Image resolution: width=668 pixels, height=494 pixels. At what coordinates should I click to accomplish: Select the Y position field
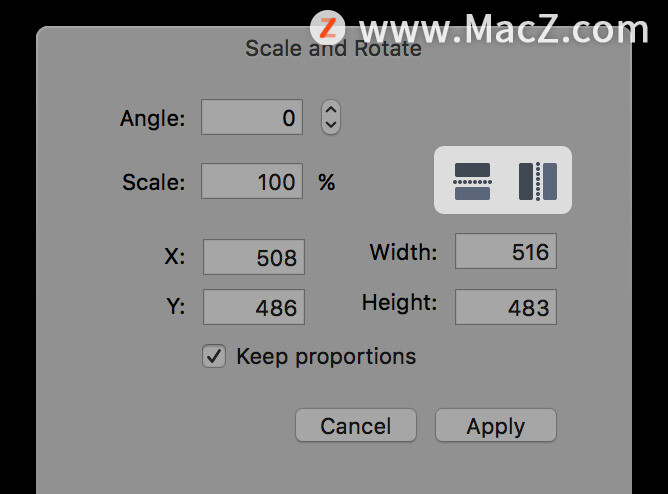(x=254, y=307)
